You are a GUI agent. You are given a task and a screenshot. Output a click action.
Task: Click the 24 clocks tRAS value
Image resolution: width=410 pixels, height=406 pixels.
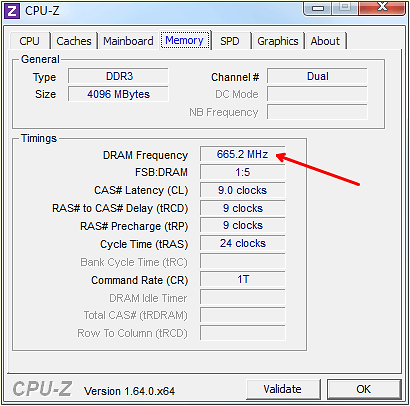click(x=243, y=244)
